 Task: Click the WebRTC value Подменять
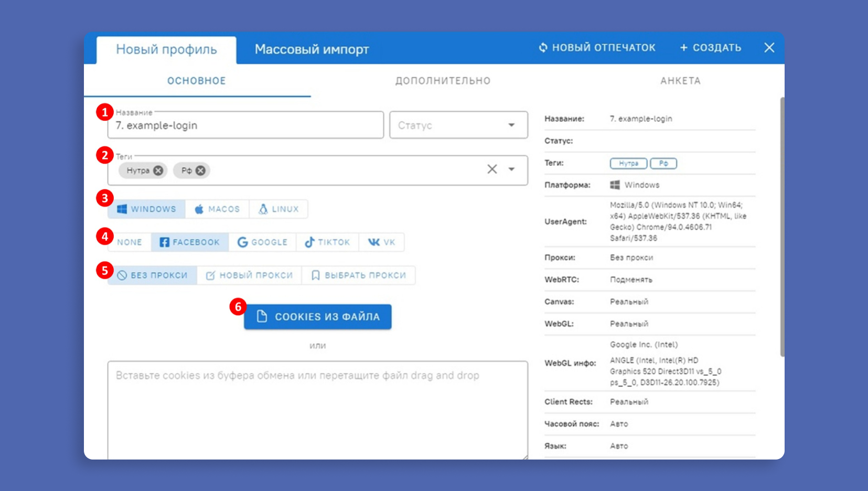coord(631,280)
